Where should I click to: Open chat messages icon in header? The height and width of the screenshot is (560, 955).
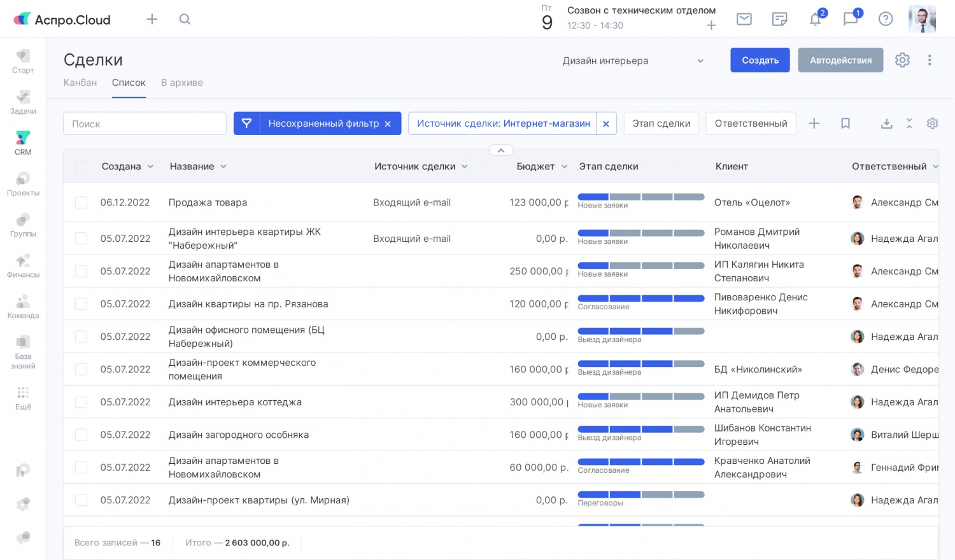[851, 19]
